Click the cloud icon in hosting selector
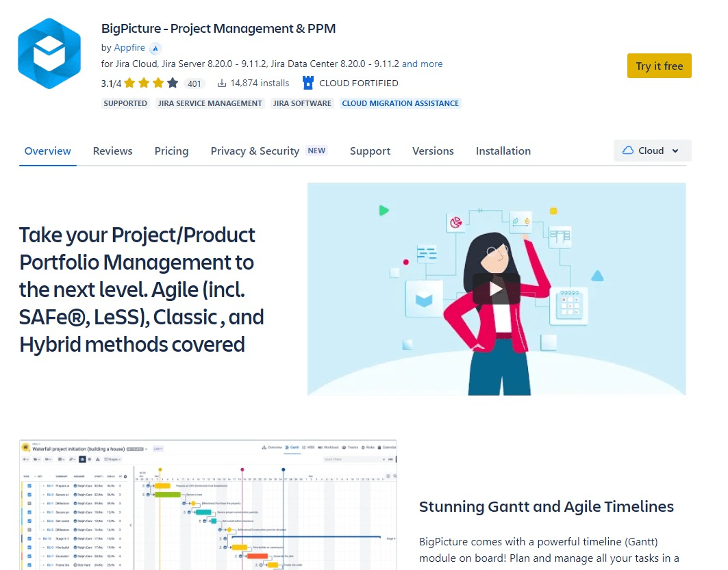Screen dimensions: 728x570 628,151
